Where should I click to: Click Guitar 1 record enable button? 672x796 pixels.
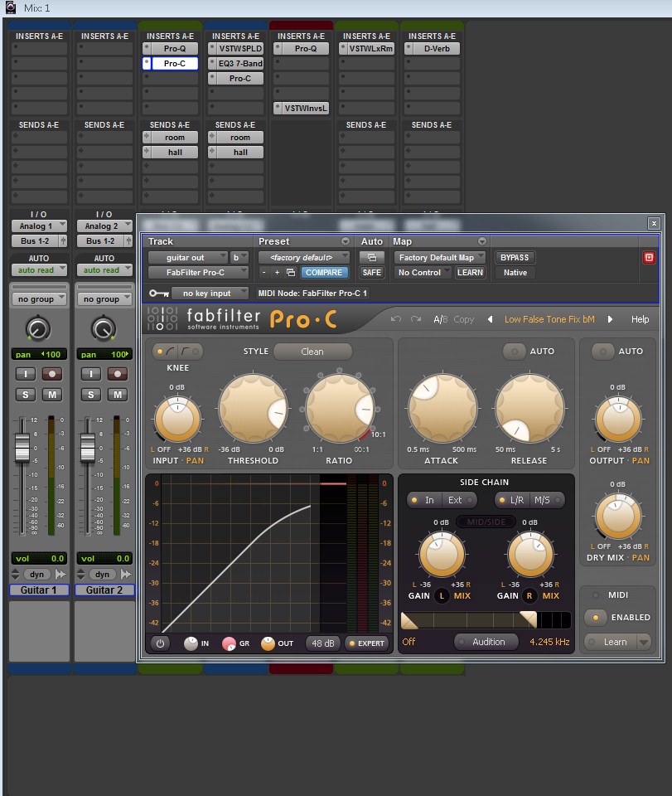tap(51, 374)
